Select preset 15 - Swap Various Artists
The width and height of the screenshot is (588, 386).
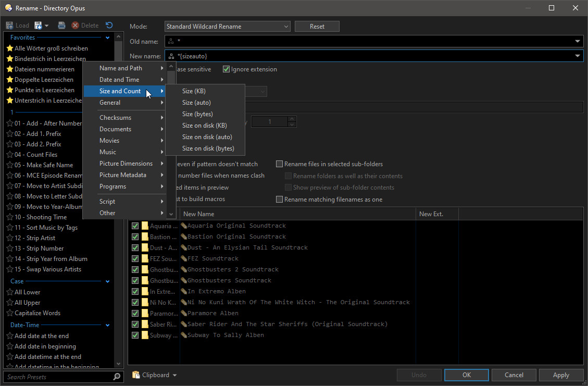(48, 269)
